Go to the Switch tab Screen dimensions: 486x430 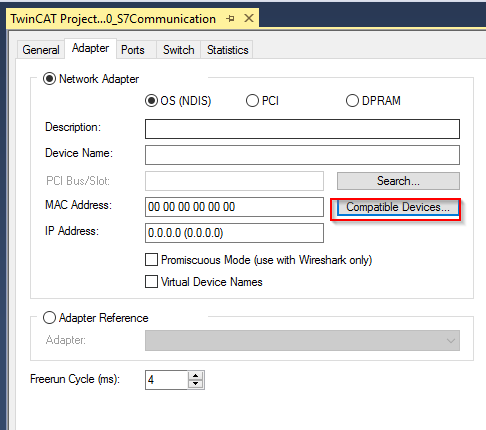[178, 50]
